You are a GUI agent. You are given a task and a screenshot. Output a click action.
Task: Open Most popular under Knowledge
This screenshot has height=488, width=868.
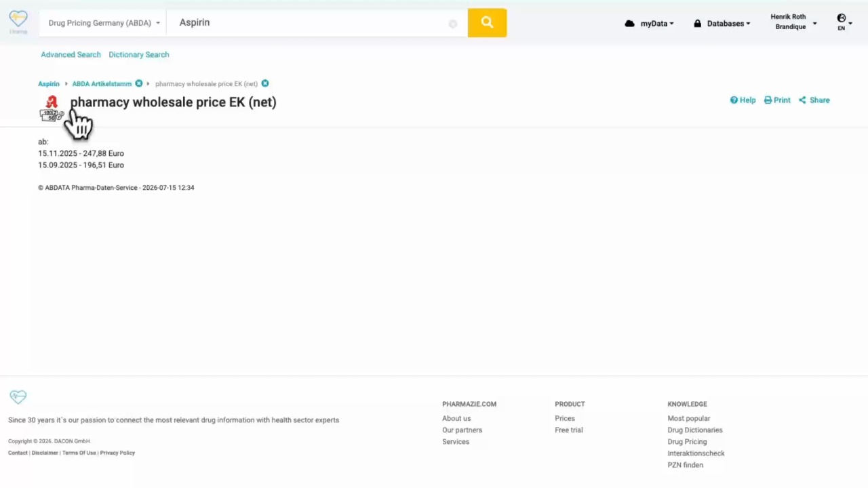(x=689, y=419)
